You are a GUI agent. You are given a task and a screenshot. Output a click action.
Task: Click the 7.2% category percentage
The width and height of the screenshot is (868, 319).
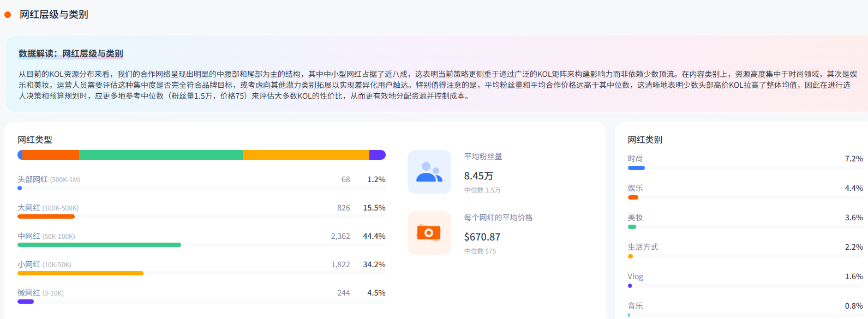point(854,159)
